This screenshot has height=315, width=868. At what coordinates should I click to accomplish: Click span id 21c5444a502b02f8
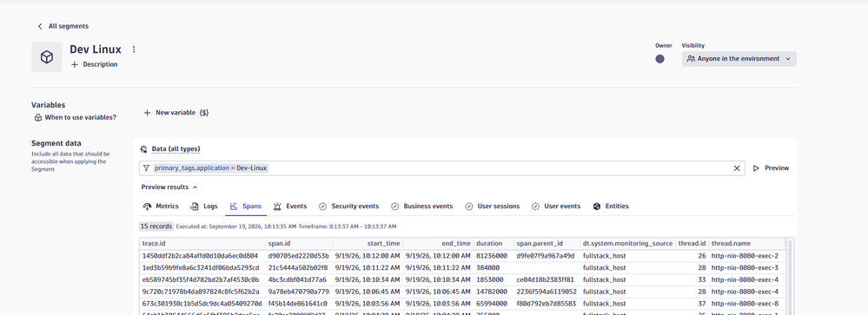click(x=297, y=267)
